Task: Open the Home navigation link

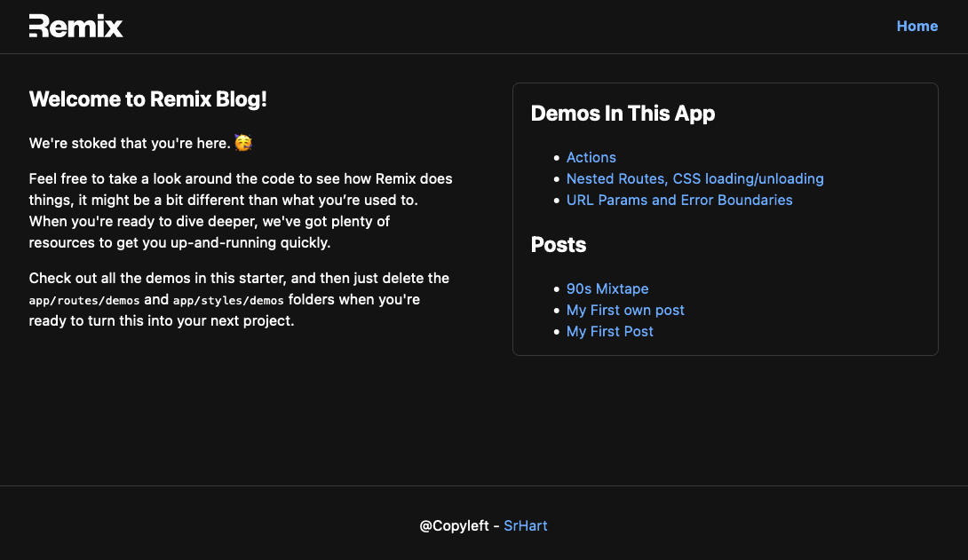Action: (916, 26)
